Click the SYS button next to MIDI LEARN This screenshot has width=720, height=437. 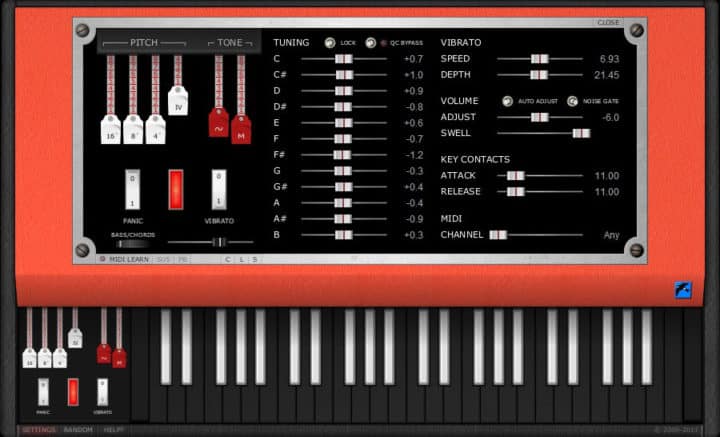tap(163, 259)
